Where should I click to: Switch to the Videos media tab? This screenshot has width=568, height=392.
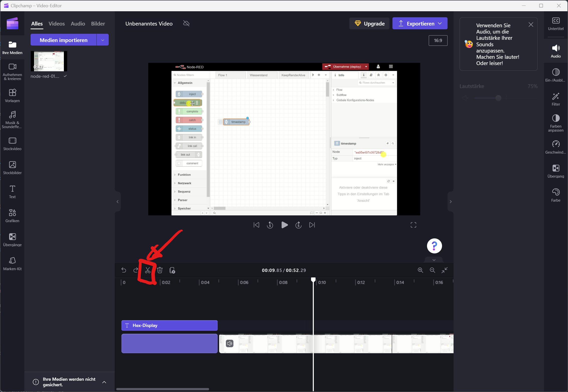(57, 24)
